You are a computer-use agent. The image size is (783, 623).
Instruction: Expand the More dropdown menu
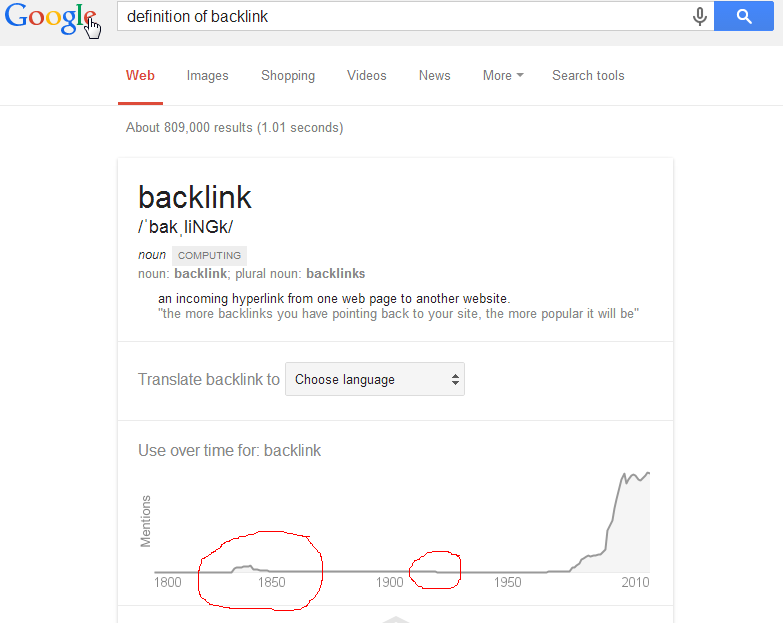(x=503, y=75)
